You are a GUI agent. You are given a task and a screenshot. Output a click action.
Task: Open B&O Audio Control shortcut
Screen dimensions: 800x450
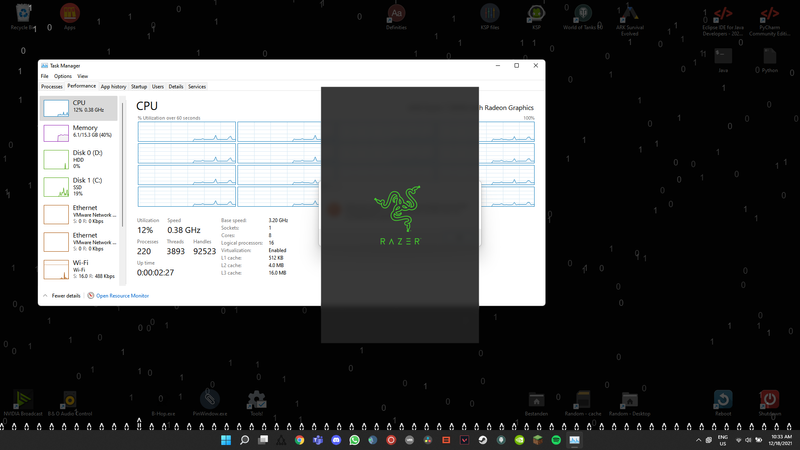[x=70, y=403]
